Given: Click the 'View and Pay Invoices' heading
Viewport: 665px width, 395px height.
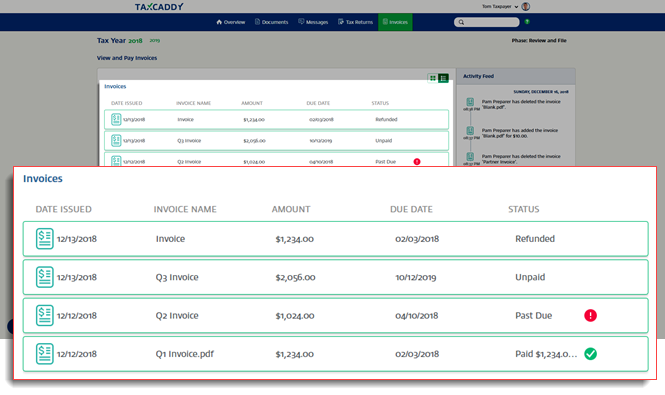Looking at the screenshot, I should [127, 58].
